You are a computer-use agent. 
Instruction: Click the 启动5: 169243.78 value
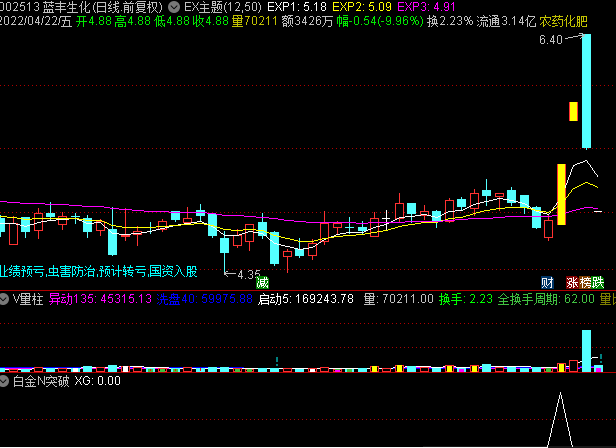pyautogui.click(x=306, y=299)
